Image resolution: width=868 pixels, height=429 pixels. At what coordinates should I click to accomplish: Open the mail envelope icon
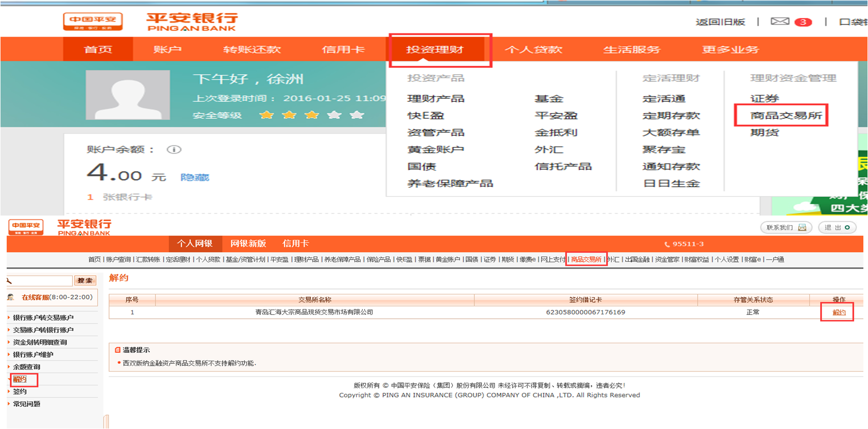[780, 22]
